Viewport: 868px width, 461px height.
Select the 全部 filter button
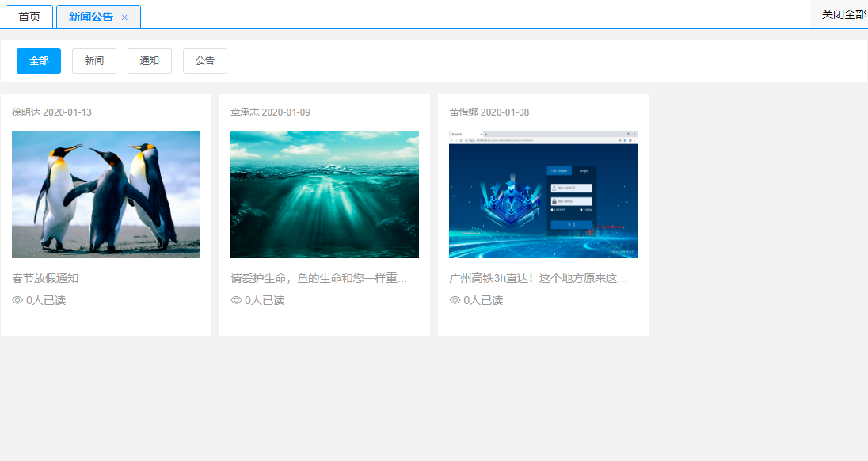[39, 61]
